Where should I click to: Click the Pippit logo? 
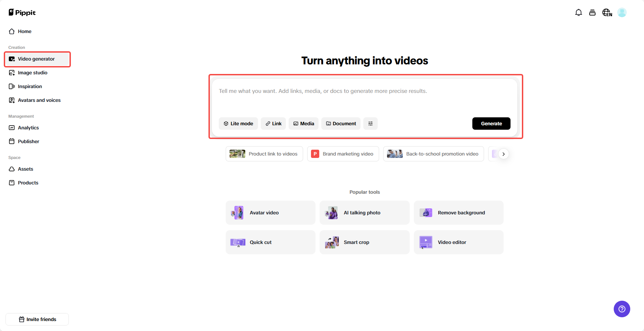click(x=22, y=12)
